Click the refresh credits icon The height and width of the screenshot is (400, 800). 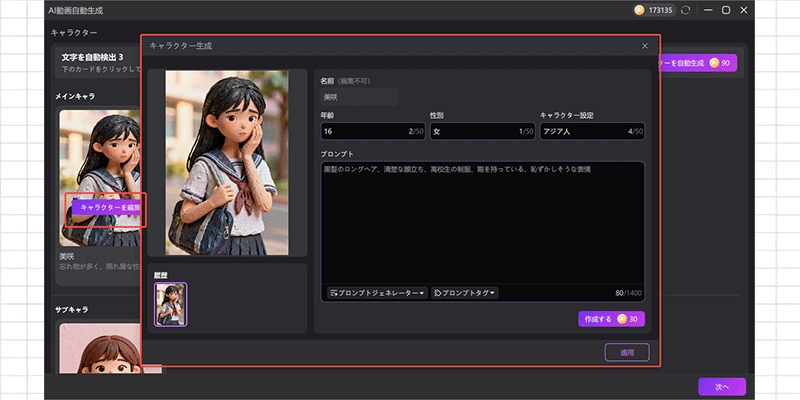[x=686, y=10]
